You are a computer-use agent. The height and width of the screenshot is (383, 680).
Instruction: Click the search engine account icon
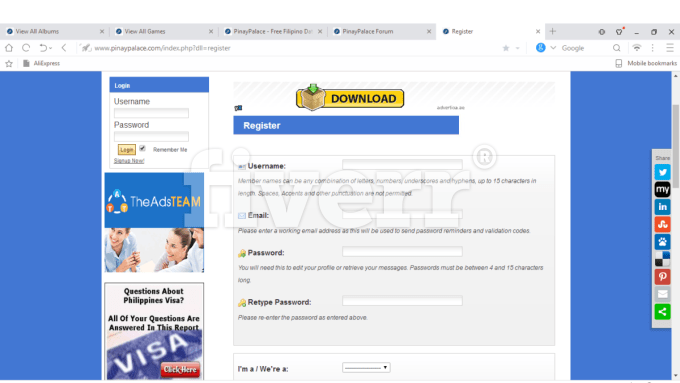click(x=540, y=48)
